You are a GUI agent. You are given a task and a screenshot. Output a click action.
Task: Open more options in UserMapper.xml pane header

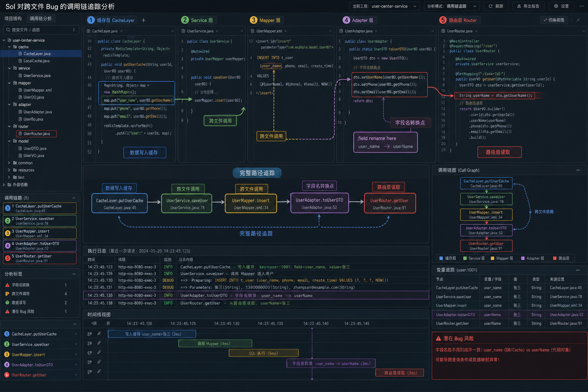330,31
